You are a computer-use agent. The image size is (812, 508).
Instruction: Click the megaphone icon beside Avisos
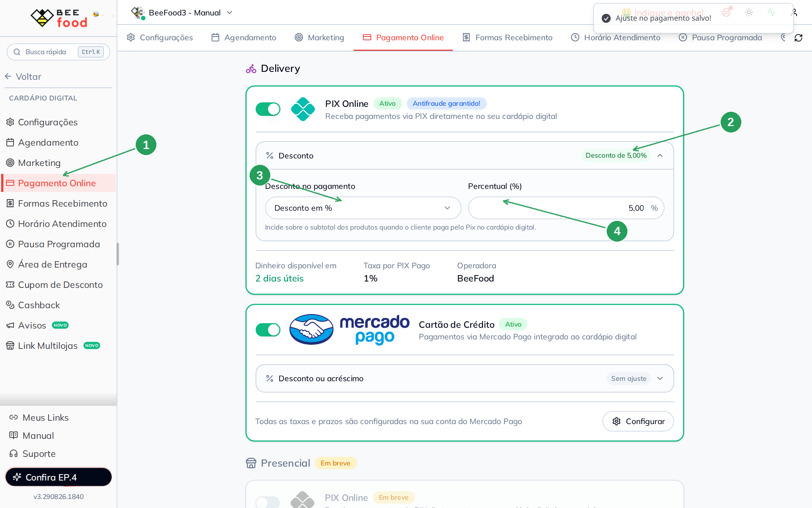tap(10, 325)
